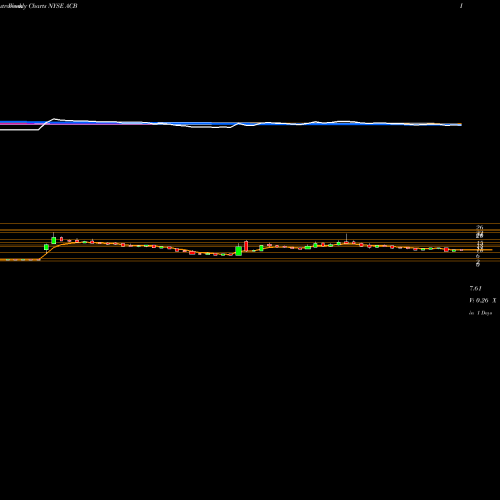Click the 0.26 volume value label

coord(482,301)
